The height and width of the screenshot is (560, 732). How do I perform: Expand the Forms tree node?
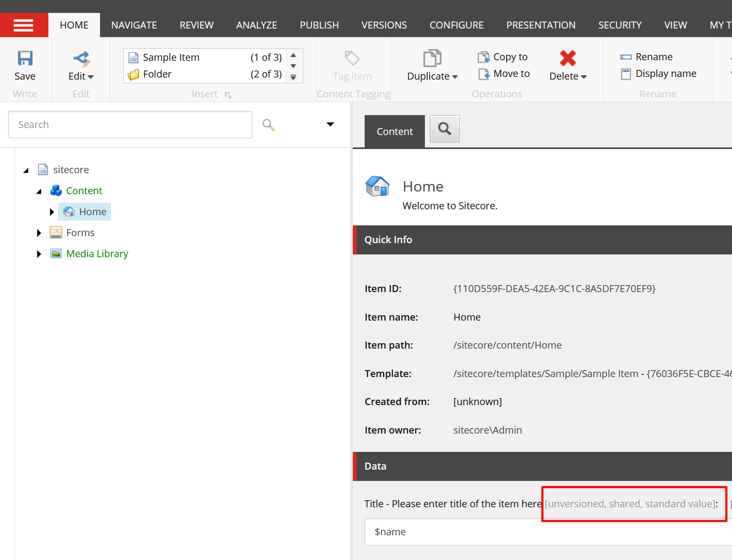click(39, 232)
